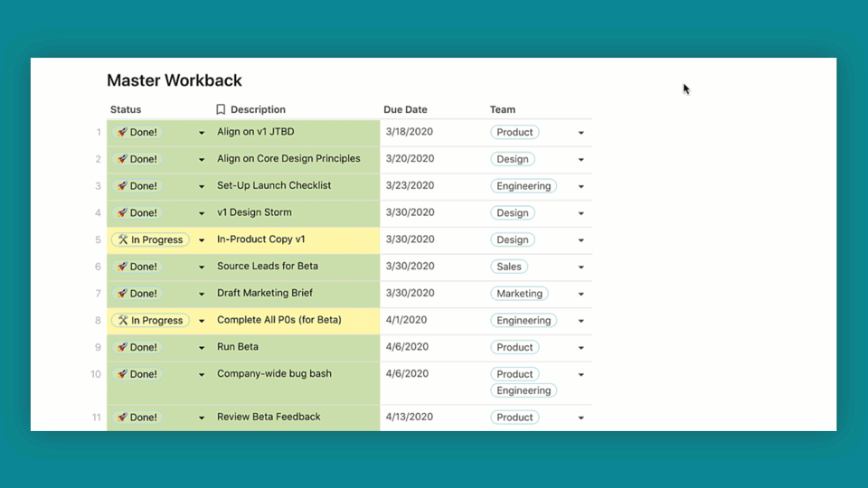The width and height of the screenshot is (868, 488).
Task: Click the Engineering tag for Set-Up Launch Checklist
Action: point(524,186)
